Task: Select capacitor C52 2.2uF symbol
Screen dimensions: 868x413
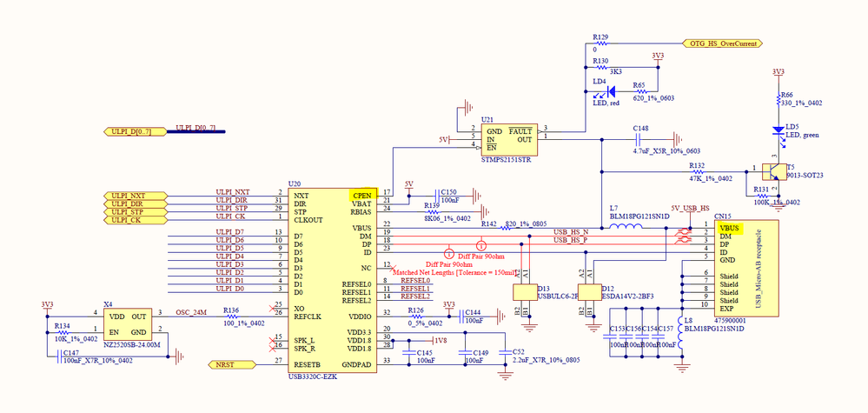Action: [x=505, y=352]
